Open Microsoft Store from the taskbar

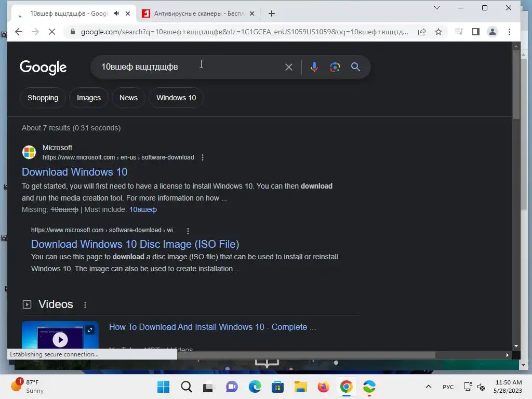(277, 387)
